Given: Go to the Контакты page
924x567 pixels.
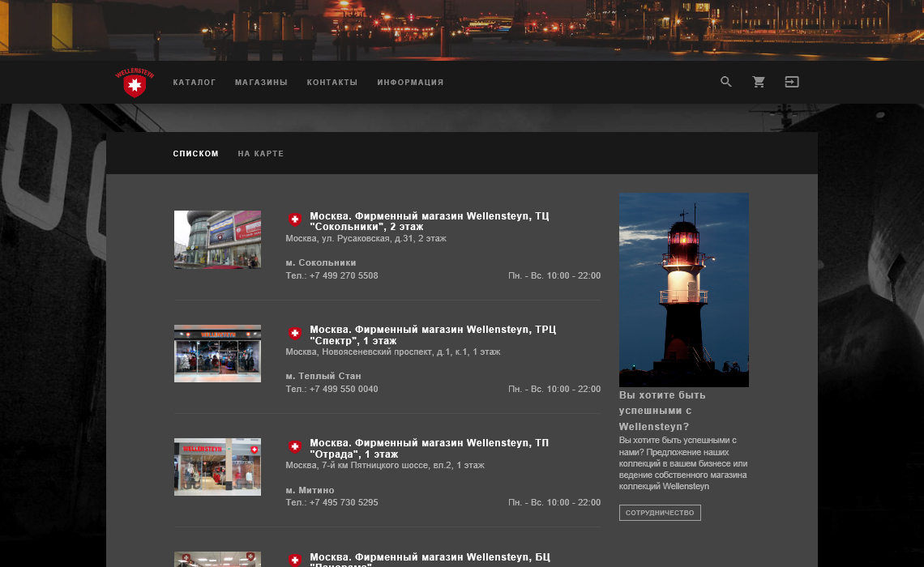Looking at the screenshot, I should click(332, 83).
